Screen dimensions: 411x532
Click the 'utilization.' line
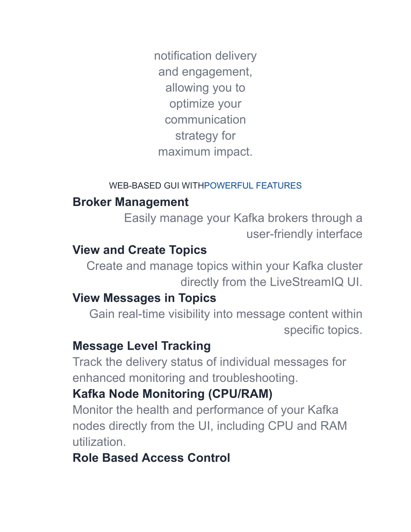click(99, 442)
